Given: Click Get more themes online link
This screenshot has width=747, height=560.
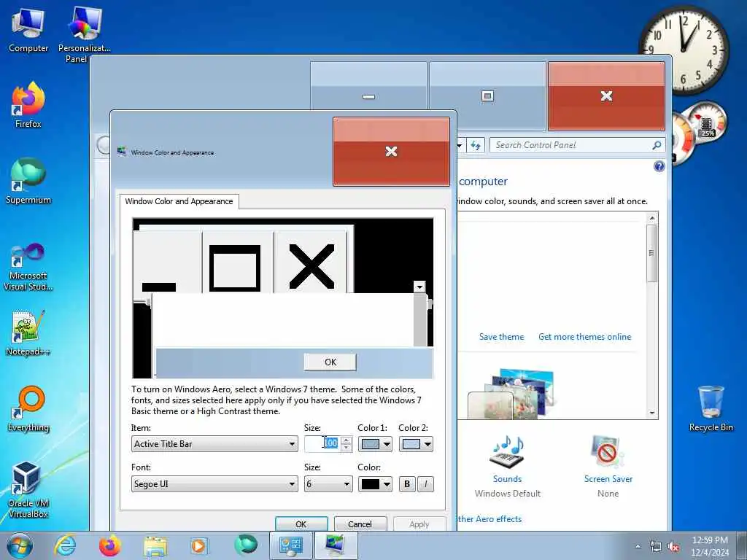Looking at the screenshot, I should [x=584, y=337].
